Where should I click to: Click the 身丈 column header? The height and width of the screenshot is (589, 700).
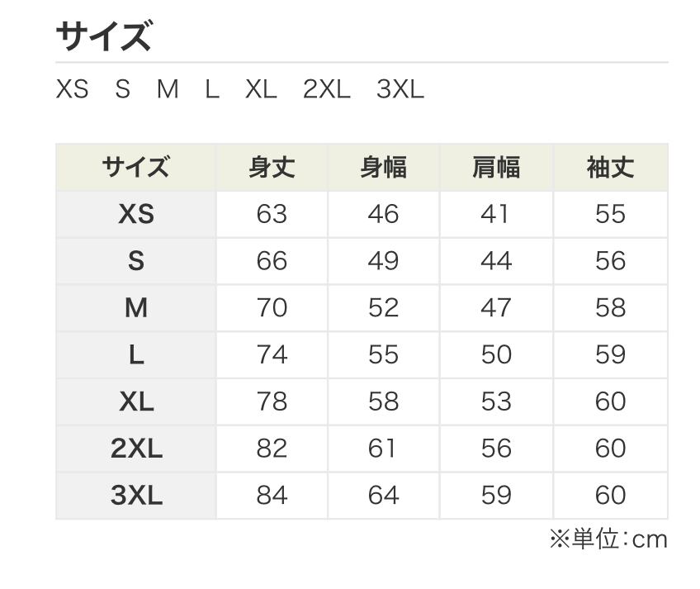tap(272, 168)
